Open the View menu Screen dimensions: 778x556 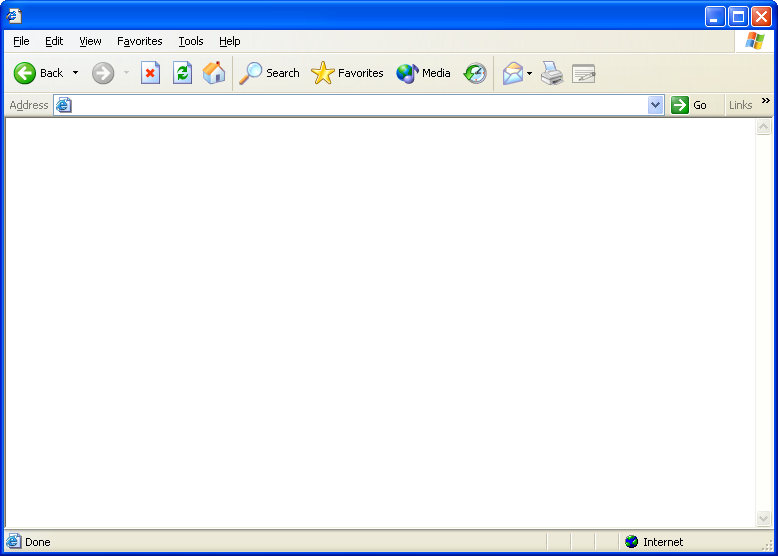click(x=90, y=41)
